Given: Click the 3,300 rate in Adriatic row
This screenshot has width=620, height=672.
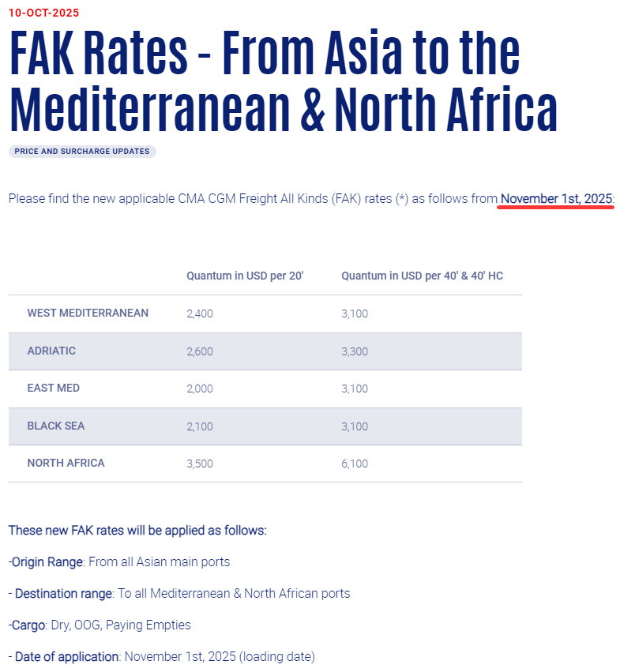Looking at the screenshot, I should pos(355,351).
